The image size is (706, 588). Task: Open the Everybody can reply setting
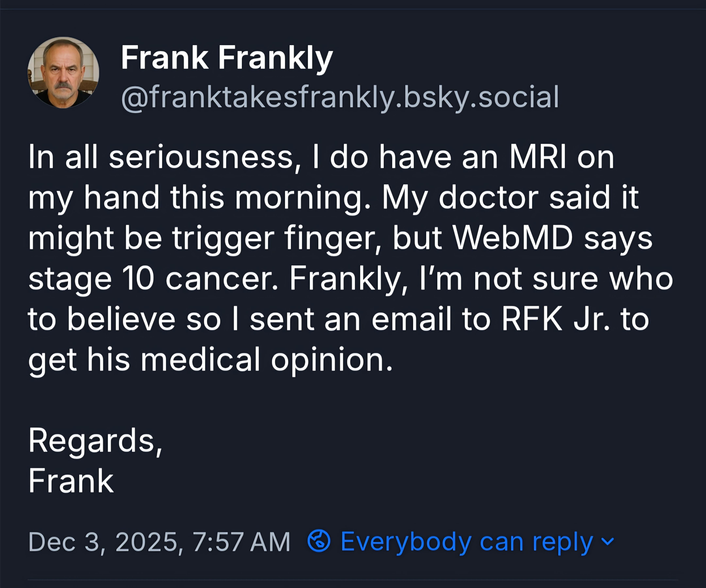tap(467, 542)
